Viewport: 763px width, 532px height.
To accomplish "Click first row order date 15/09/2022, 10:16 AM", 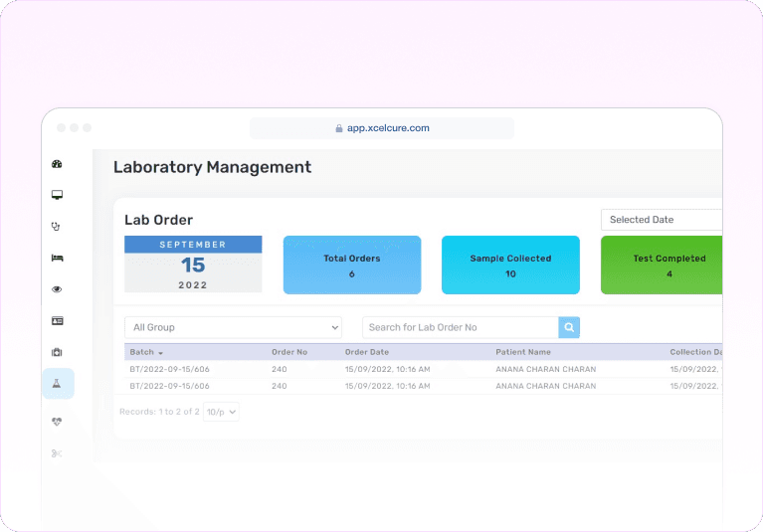I will [388, 369].
